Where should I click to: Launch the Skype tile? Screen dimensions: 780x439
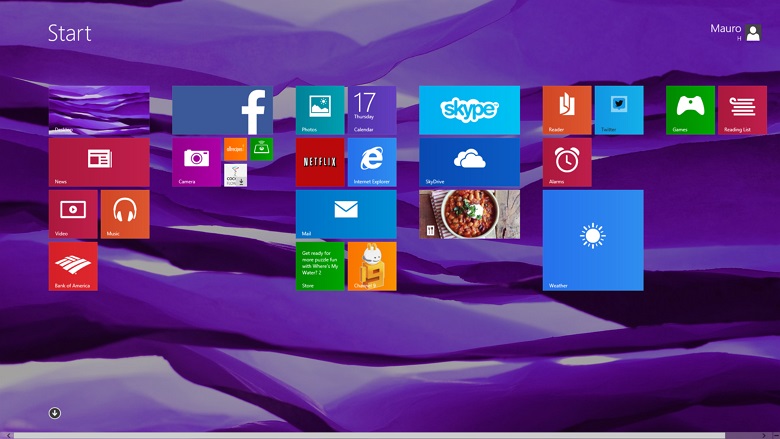(x=470, y=110)
